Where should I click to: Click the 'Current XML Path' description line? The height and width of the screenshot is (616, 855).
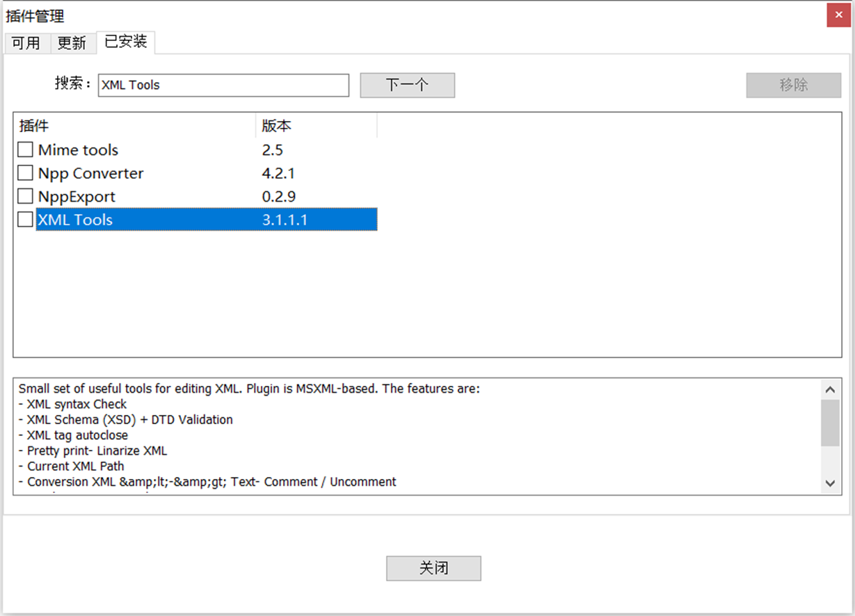72,466
